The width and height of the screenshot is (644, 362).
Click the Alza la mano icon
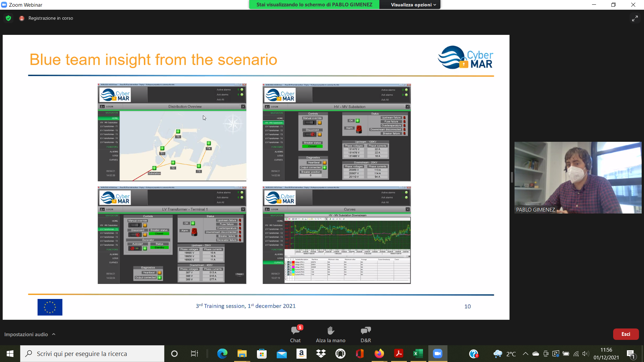pos(330,331)
